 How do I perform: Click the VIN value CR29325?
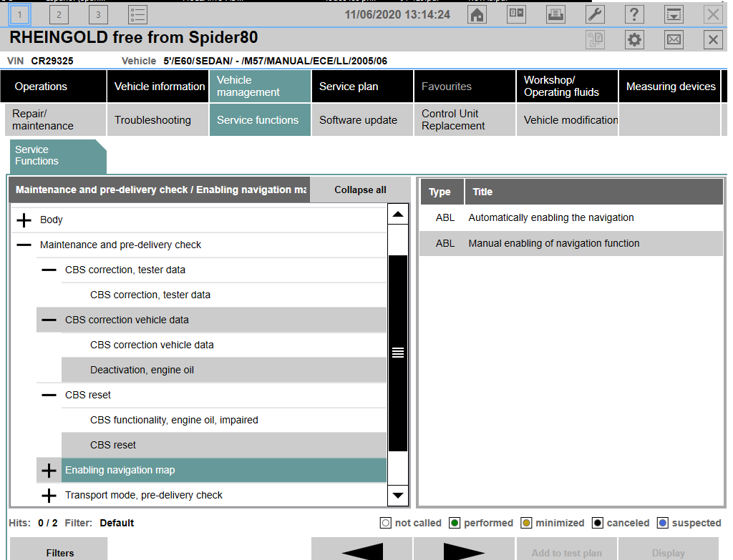[x=52, y=62]
